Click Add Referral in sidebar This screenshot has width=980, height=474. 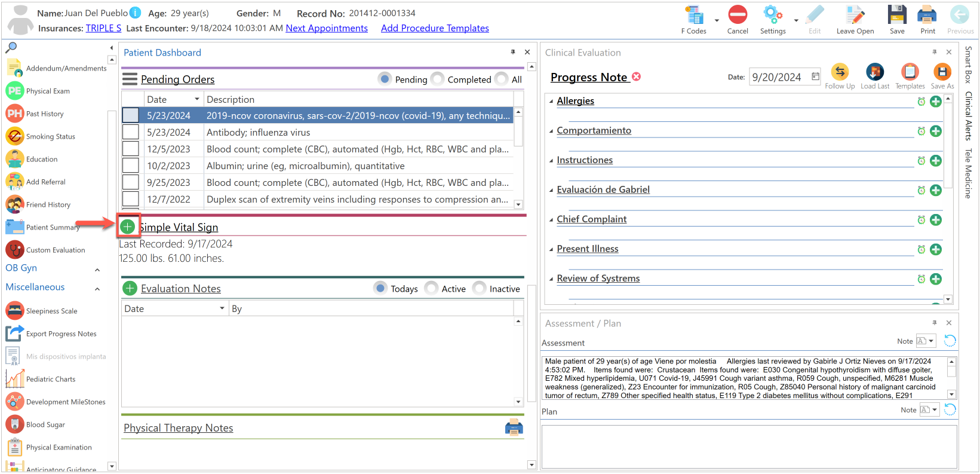point(36,182)
